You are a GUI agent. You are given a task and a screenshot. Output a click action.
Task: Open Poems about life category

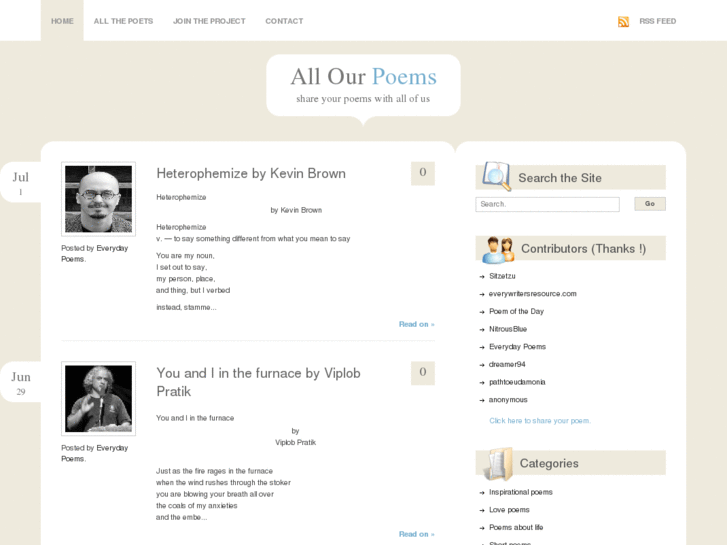pos(516,527)
